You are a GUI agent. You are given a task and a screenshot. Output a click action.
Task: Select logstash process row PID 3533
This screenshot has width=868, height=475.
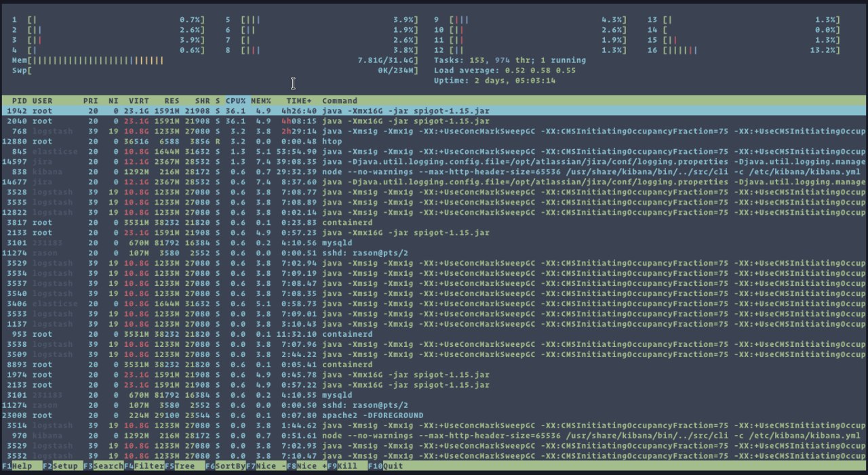point(434,314)
